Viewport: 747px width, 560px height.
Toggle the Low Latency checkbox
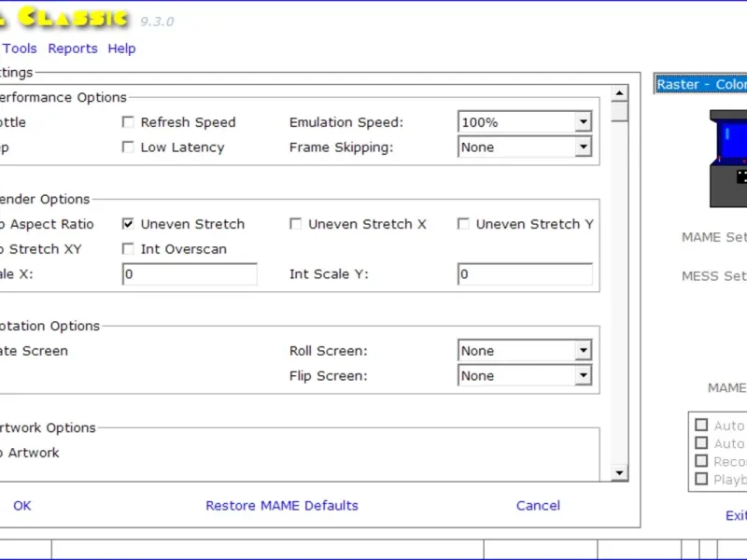click(128, 147)
